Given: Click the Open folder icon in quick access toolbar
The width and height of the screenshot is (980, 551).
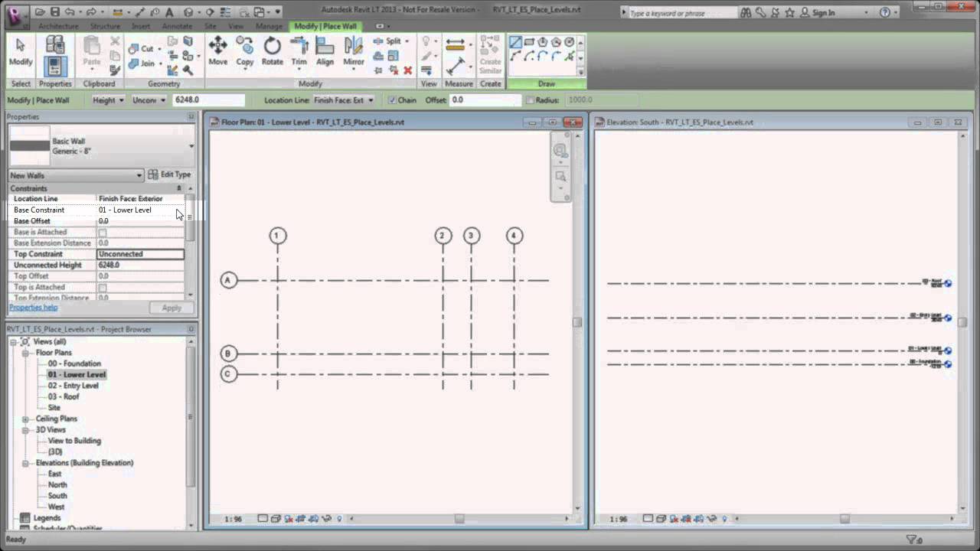Looking at the screenshot, I should click(40, 12).
